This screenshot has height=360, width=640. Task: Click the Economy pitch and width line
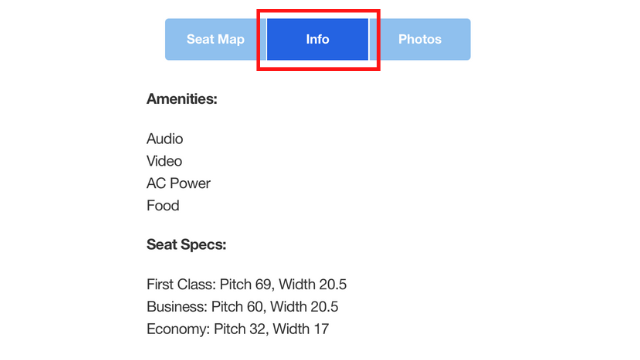click(x=238, y=329)
